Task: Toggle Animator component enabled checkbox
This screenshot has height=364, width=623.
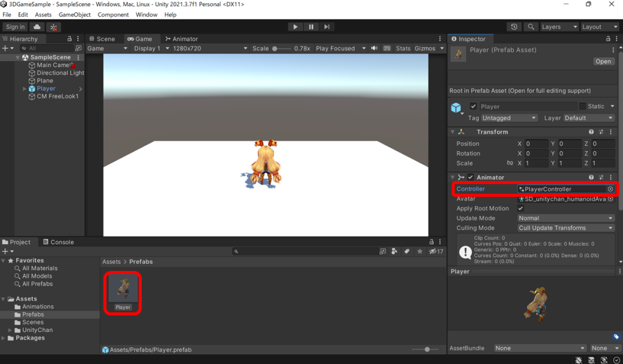Action: pyautogui.click(x=470, y=177)
